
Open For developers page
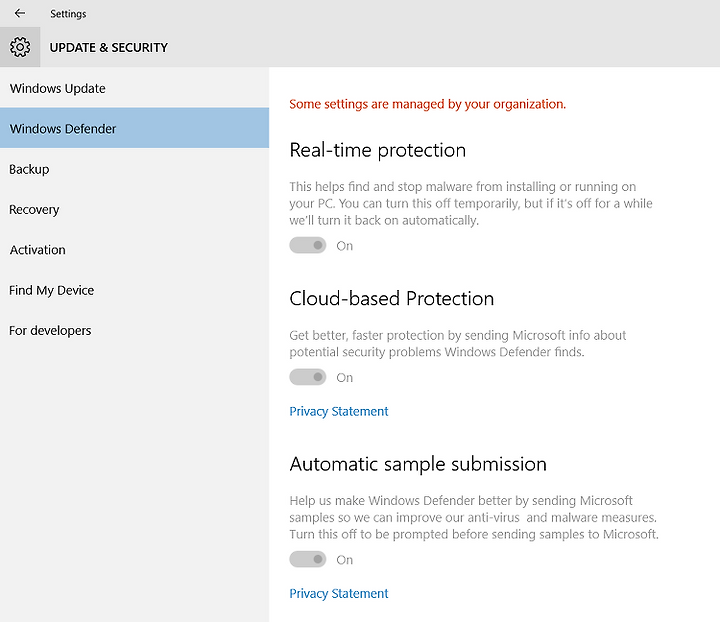click(134, 330)
